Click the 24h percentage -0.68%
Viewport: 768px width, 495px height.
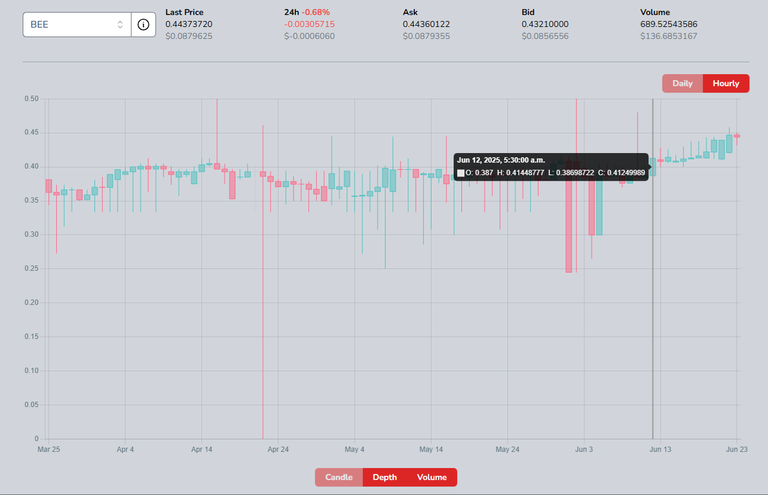(x=316, y=12)
